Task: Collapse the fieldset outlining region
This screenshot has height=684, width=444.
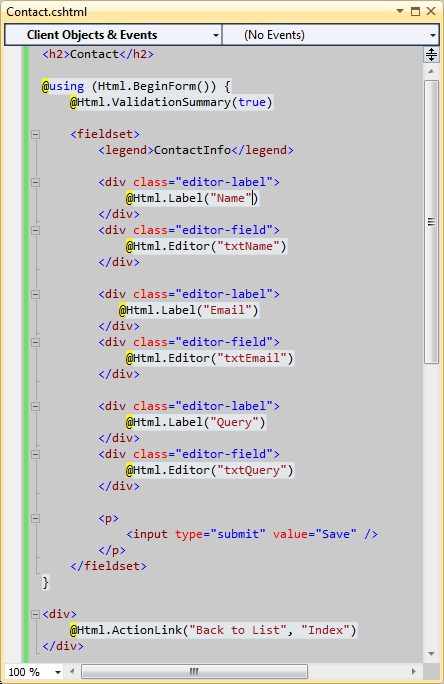Action: point(36,134)
